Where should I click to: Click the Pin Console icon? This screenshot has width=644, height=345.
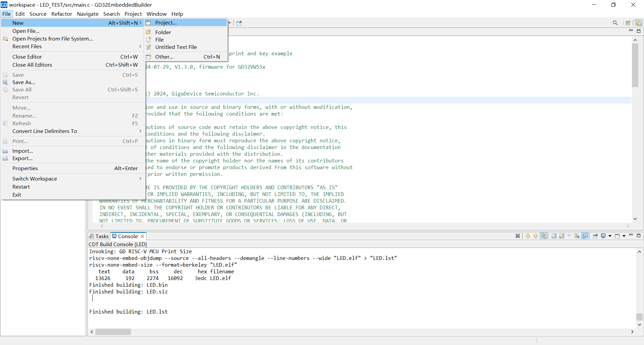pos(595,236)
